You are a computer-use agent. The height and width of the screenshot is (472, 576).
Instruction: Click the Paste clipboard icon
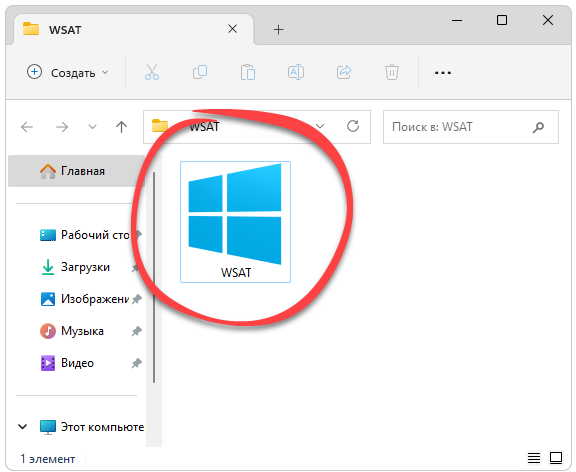tap(248, 72)
